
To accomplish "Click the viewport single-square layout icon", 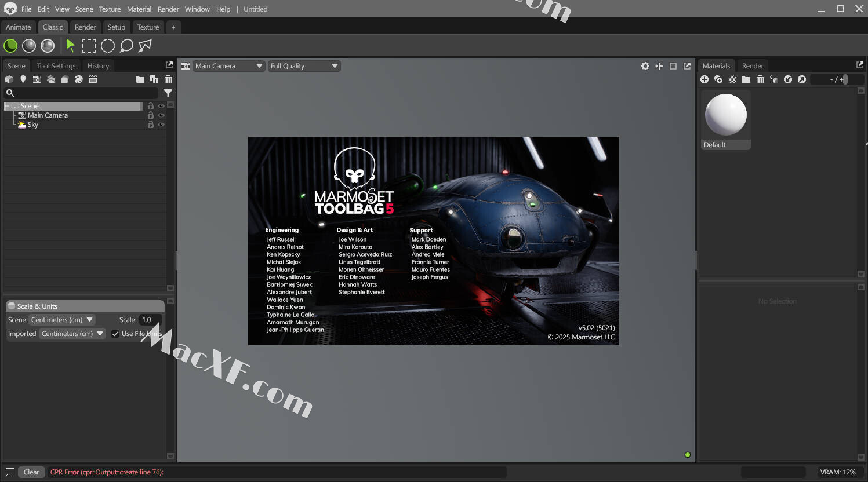I will coord(673,66).
